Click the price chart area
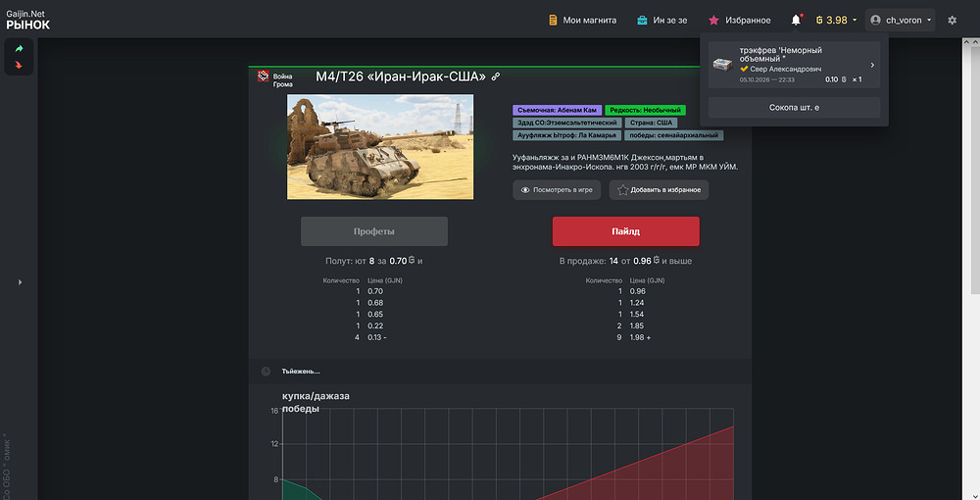This screenshot has width=980, height=500. (x=508, y=454)
